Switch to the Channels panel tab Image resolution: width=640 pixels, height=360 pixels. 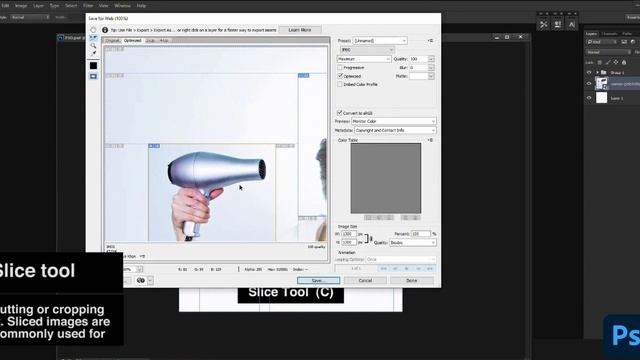(x=609, y=33)
